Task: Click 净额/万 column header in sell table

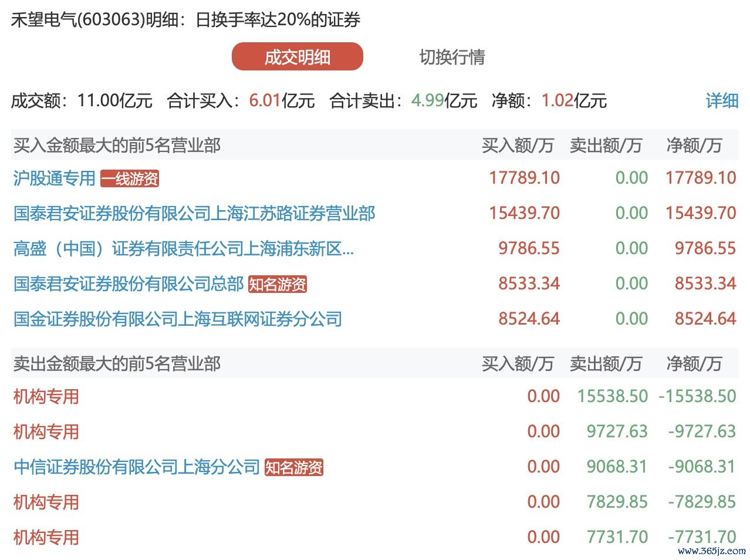Action: 694,363
